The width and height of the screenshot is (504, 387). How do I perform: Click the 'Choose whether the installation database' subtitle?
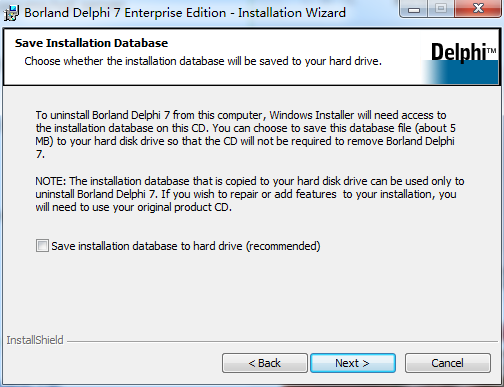203,61
